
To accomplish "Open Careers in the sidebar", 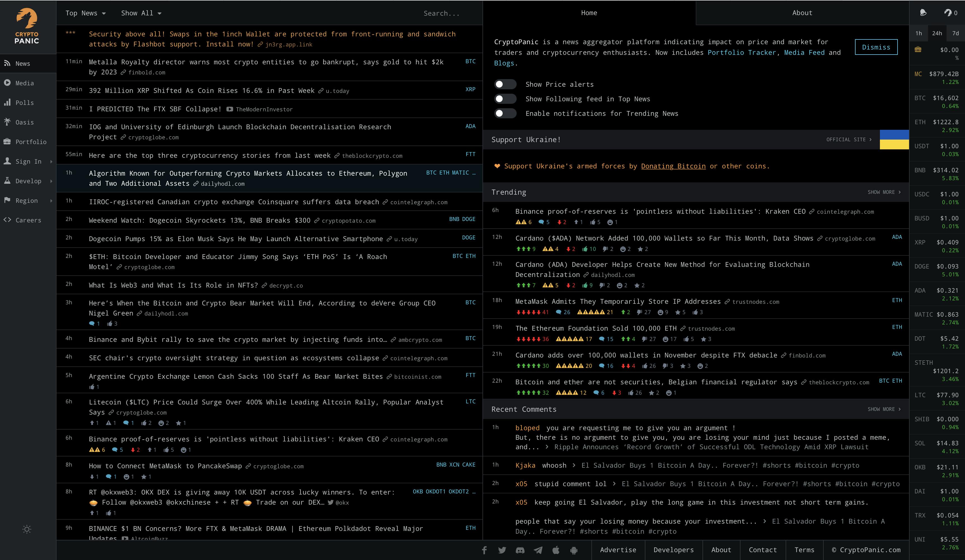I will [28, 220].
